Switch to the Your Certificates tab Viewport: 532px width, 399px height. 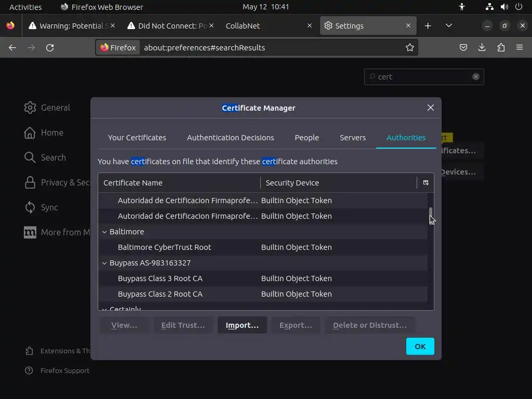(x=137, y=137)
